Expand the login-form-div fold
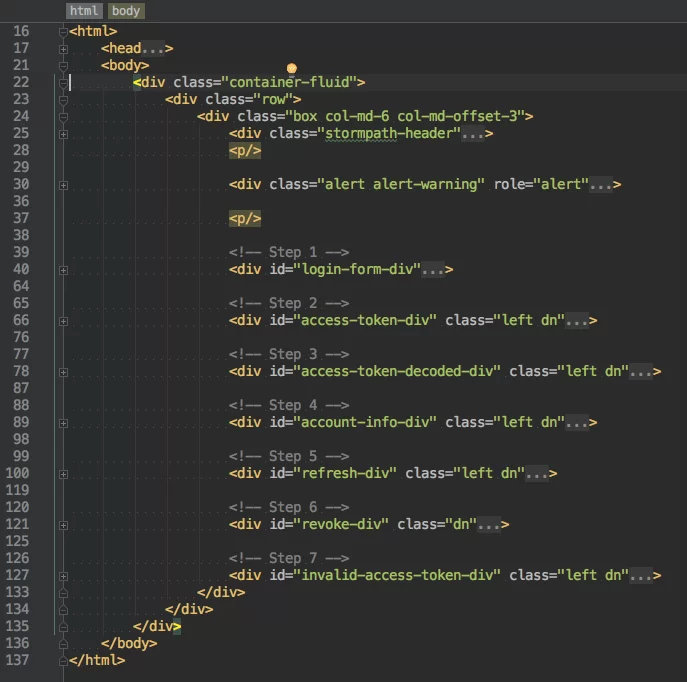 [63, 270]
